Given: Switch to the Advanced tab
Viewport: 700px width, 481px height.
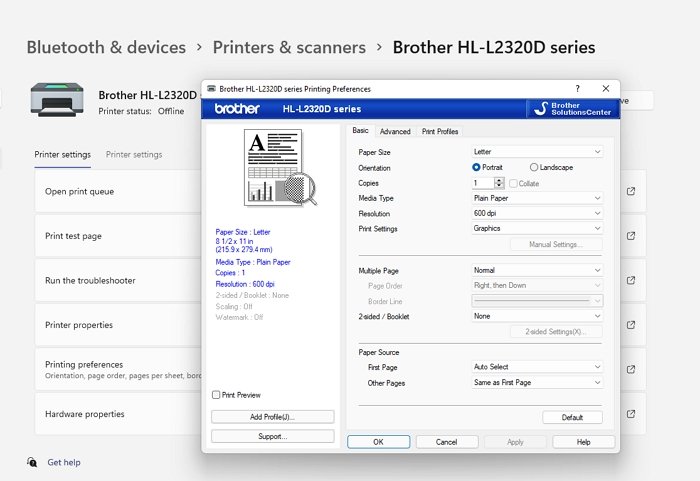Looking at the screenshot, I should pos(395,131).
